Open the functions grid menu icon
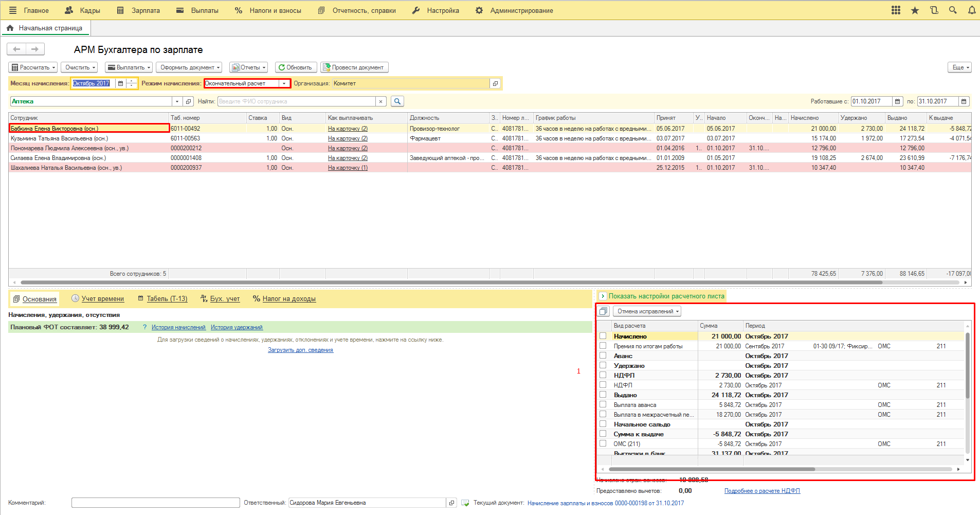Image resolution: width=980 pixels, height=515 pixels. click(896, 10)
